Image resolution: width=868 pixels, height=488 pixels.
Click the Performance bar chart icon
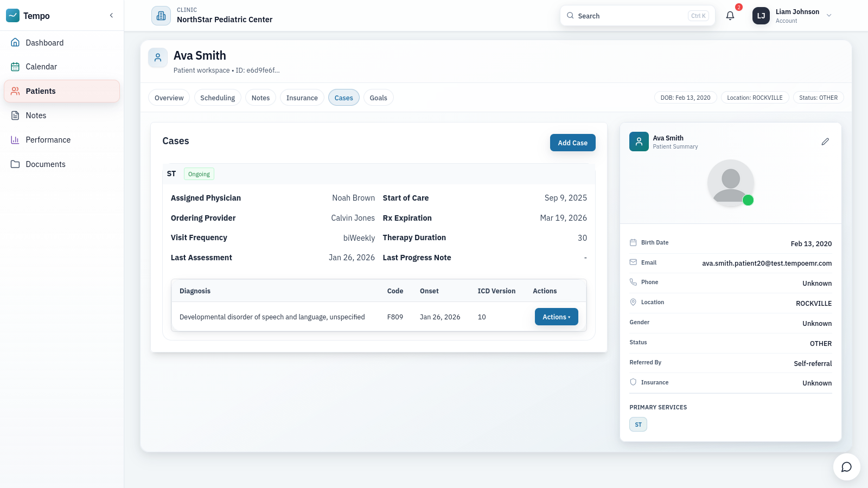click(x=15, y=140)
